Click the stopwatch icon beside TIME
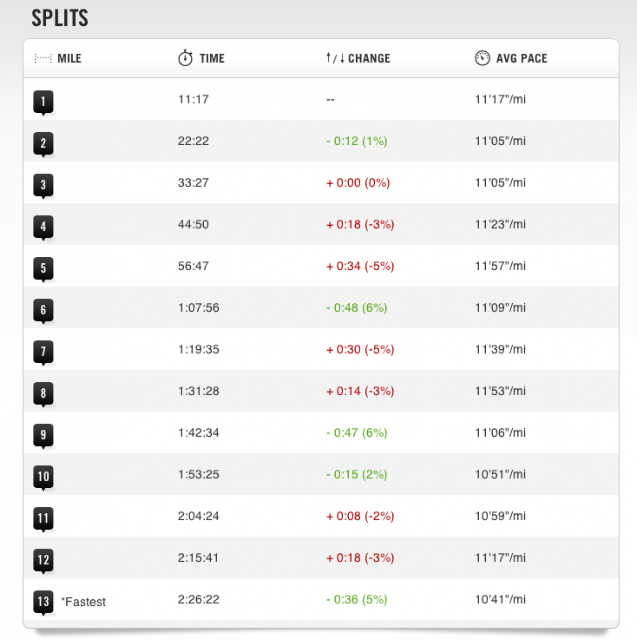Viewport: 637px width, 640px height. point(185,58)
